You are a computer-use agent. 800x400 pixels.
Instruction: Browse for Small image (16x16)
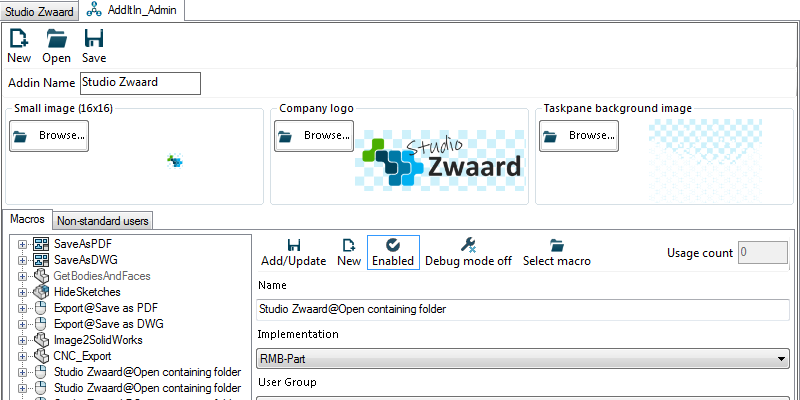click(x=49, y=136)
